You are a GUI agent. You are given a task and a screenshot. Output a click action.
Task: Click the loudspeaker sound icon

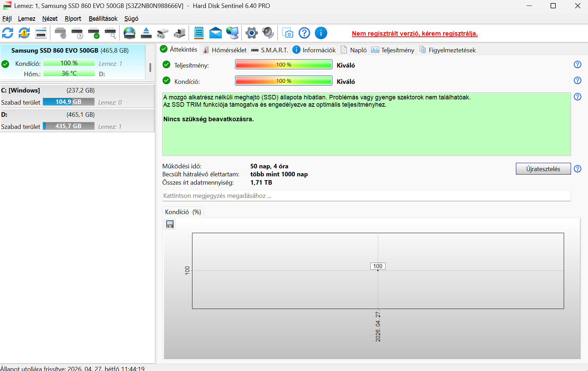pos(268,33)
